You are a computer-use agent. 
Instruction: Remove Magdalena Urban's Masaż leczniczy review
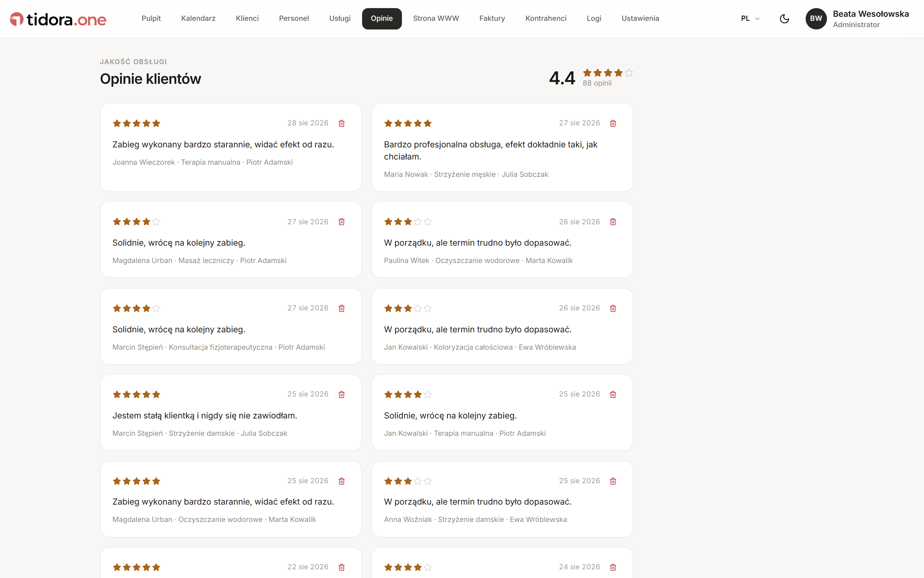[x=341, y=222]
